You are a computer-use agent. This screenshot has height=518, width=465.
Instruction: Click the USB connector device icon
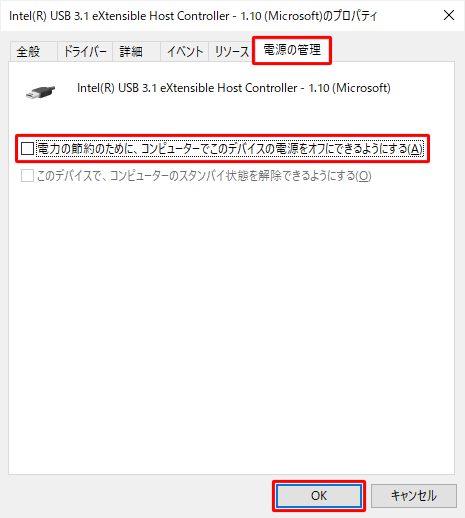(40, 92)
